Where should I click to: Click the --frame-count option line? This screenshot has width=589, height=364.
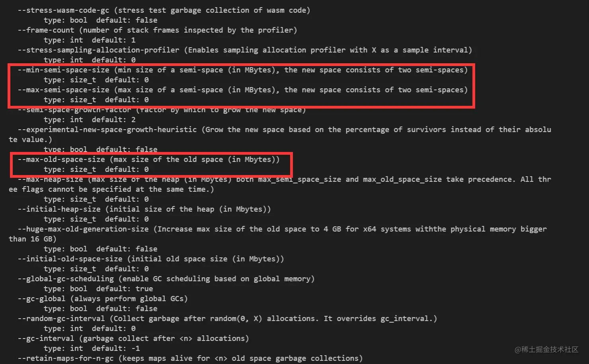[x=157, y=30]
